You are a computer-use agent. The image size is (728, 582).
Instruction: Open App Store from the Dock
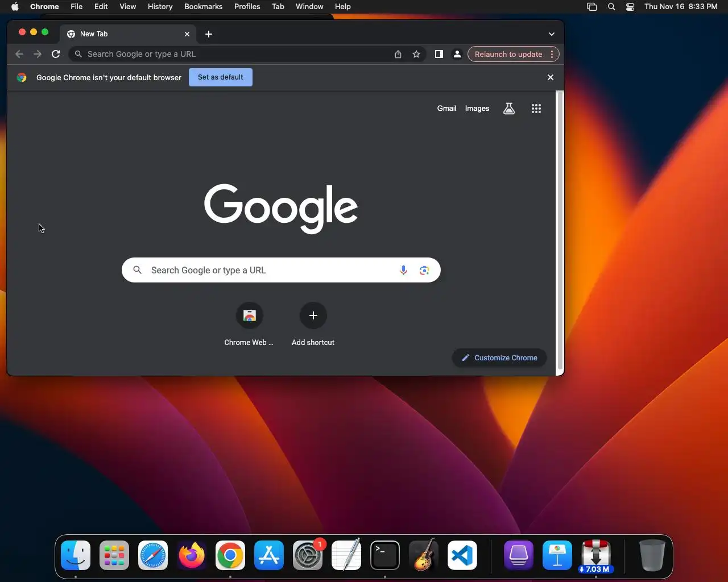pyautogui.click(x=269, y=555)
